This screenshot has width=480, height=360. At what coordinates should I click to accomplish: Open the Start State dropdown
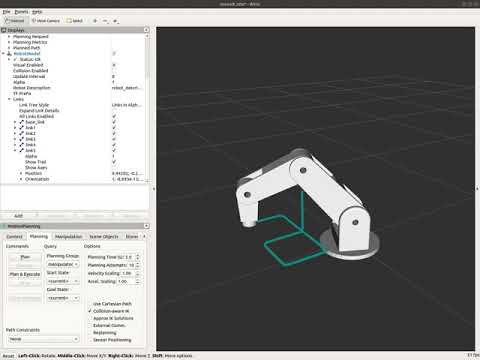click(63, 281)
